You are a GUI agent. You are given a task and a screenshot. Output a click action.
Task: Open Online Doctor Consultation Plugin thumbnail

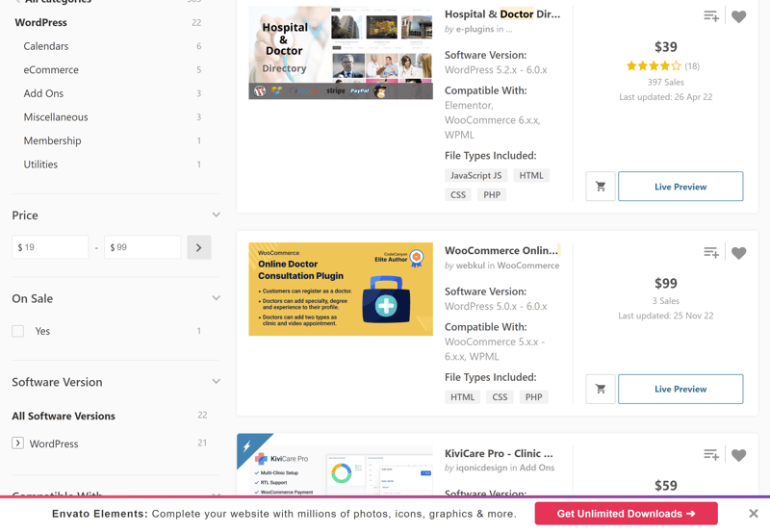pyautogui.click(x=341, y=289)
